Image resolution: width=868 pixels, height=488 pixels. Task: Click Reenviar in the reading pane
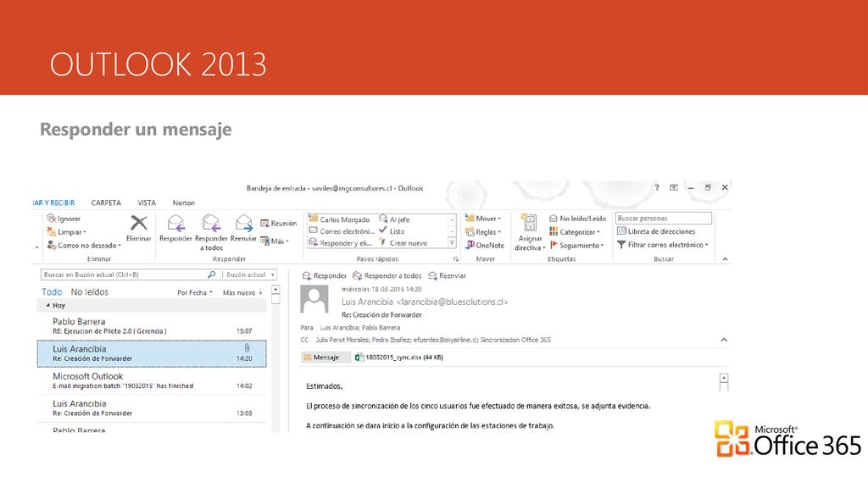[x=448, y=275]
